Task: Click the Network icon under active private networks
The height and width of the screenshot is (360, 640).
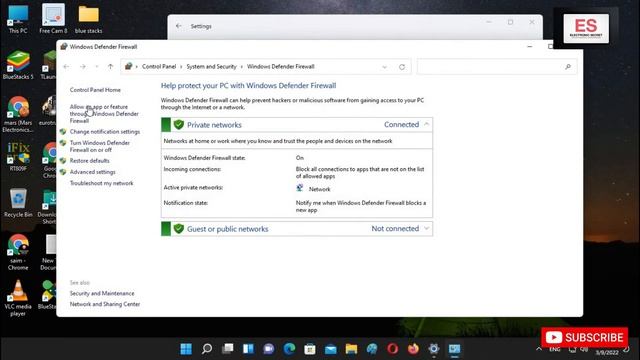Action: (300, 188)
